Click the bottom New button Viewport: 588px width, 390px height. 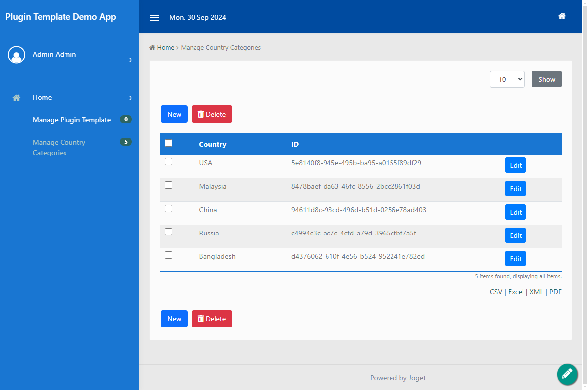174,318
